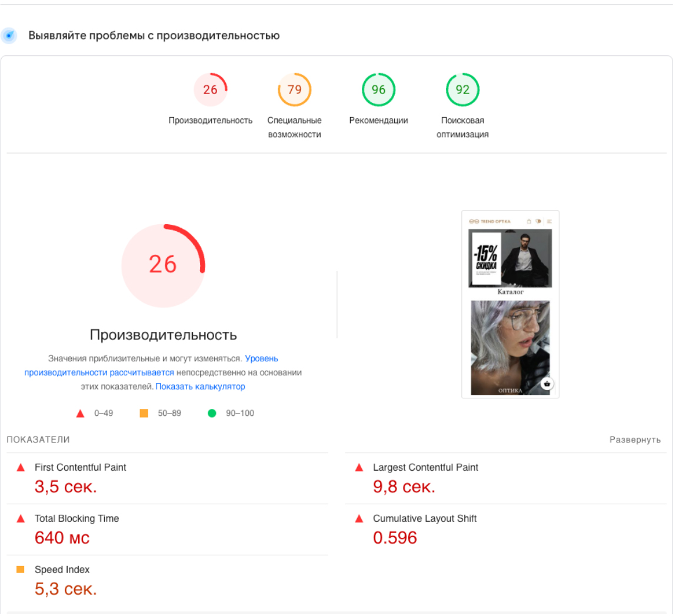Jump to Поисковая оптимизация score 92 gauge
Viewport: 676px width, 616px height.
pos(462,90)
